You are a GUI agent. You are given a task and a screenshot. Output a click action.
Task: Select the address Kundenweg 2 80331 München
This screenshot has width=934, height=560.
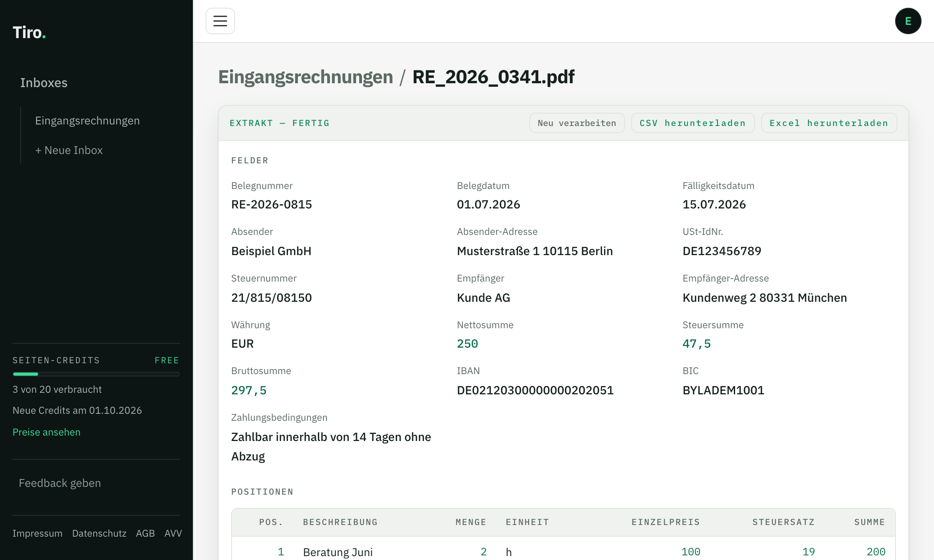tap(765, 298)
